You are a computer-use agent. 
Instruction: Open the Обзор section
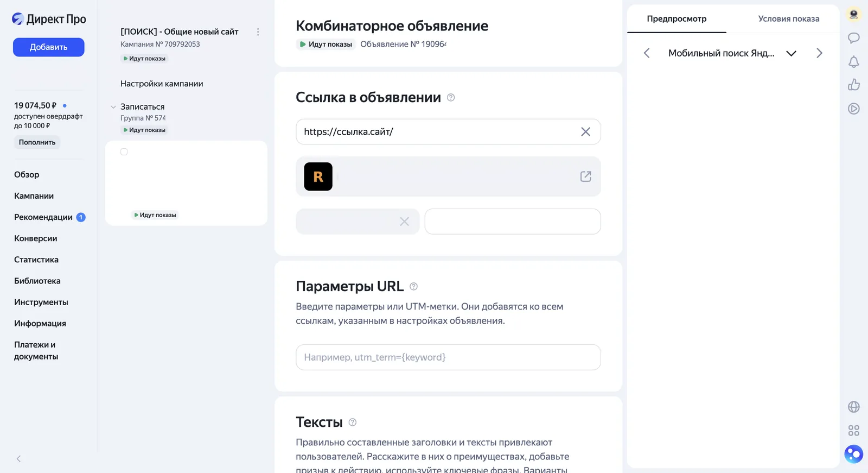27,174
